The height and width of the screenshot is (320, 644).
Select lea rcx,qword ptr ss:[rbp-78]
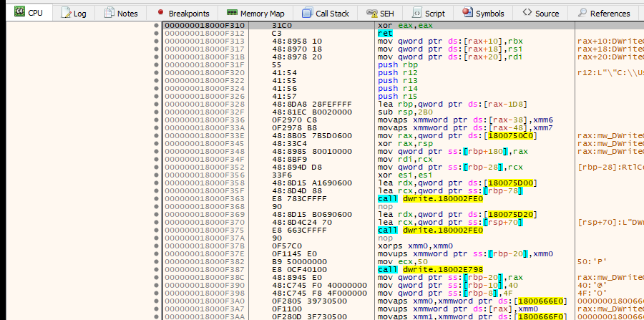pyautogui.click(x=450, y=191)
